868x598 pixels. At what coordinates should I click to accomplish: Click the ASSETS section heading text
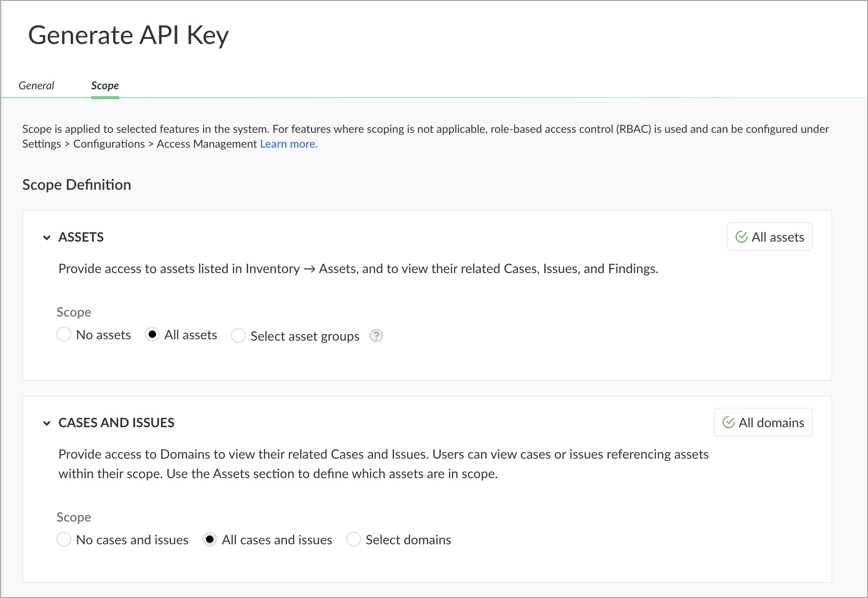tap(81, 237)
